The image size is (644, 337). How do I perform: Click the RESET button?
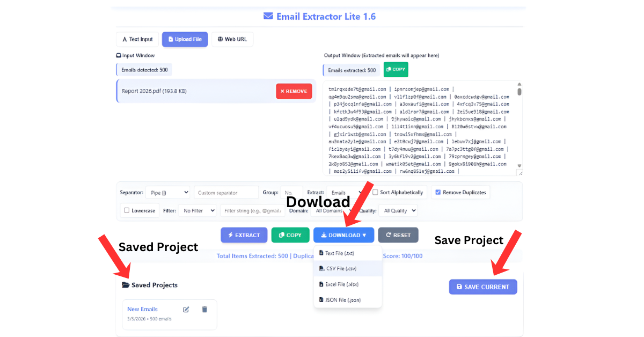coord(398,235)
